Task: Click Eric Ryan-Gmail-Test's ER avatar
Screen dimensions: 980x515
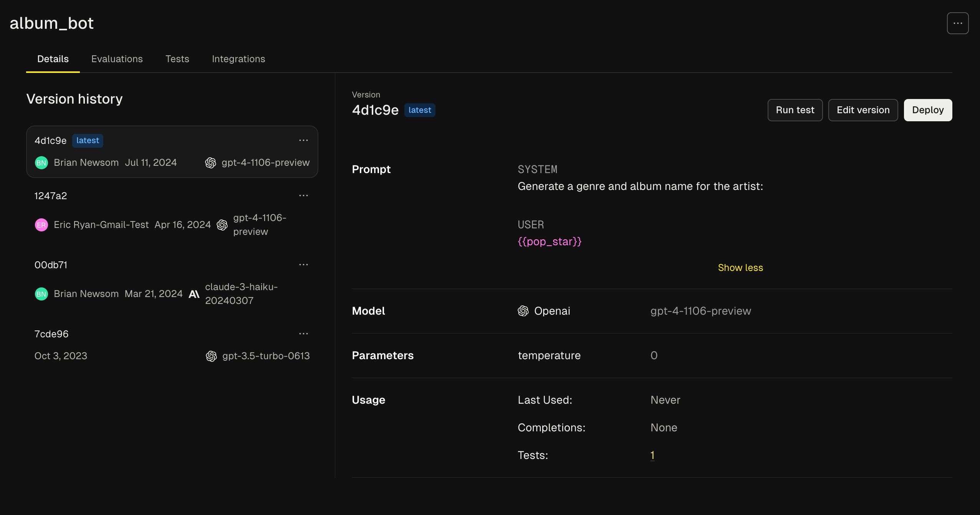Action: (41, 225)
